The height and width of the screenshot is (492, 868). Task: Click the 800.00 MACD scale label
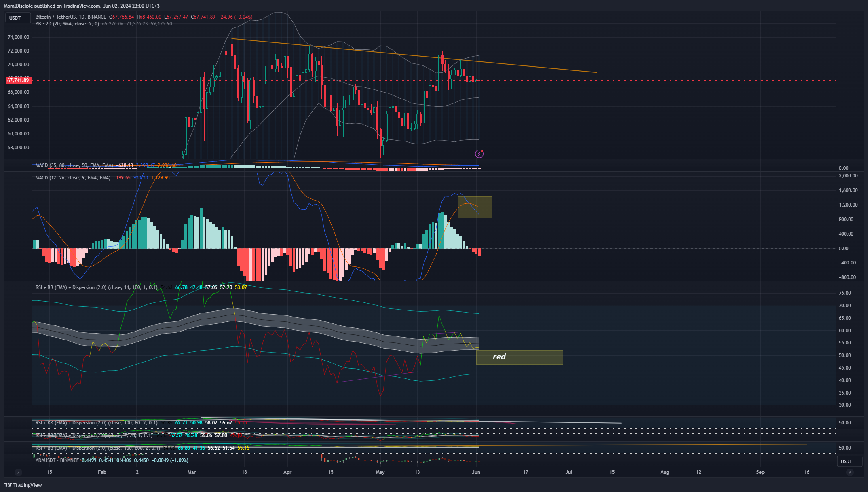pos(846,220)
